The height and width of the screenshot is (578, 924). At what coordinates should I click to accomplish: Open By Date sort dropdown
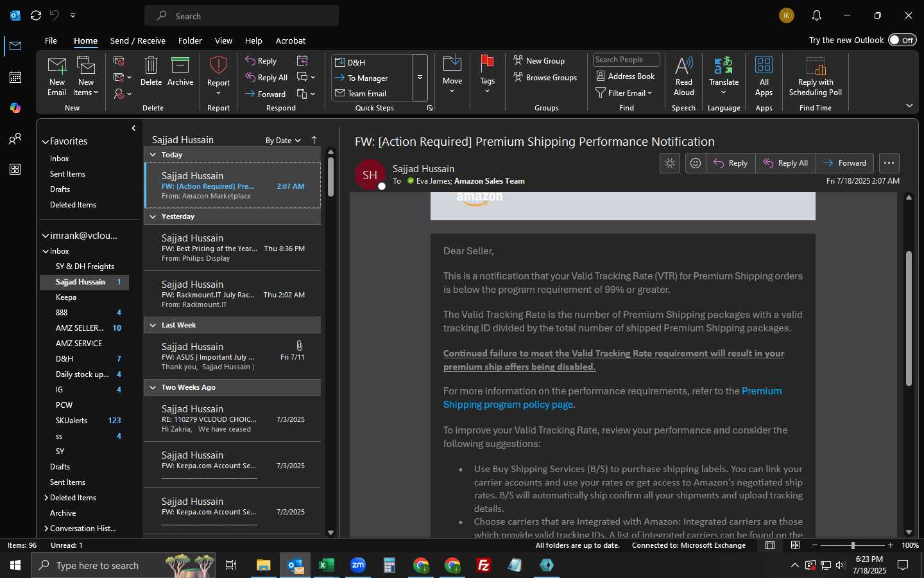point(283,141)
